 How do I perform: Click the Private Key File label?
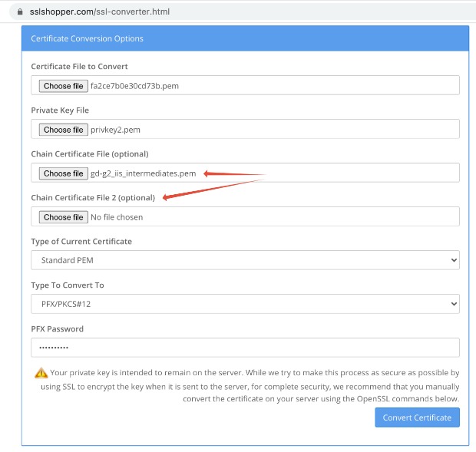coord(60,110)
